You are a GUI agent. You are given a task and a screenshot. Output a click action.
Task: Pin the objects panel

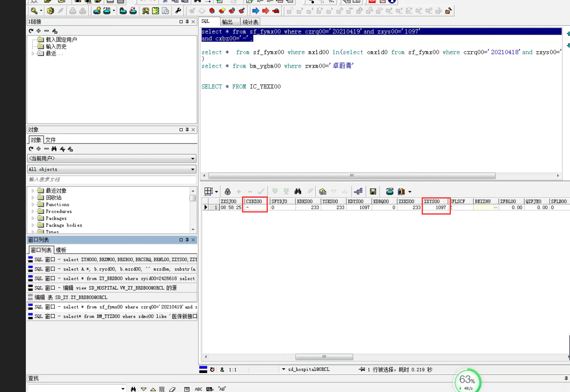(x=187, y=130)
